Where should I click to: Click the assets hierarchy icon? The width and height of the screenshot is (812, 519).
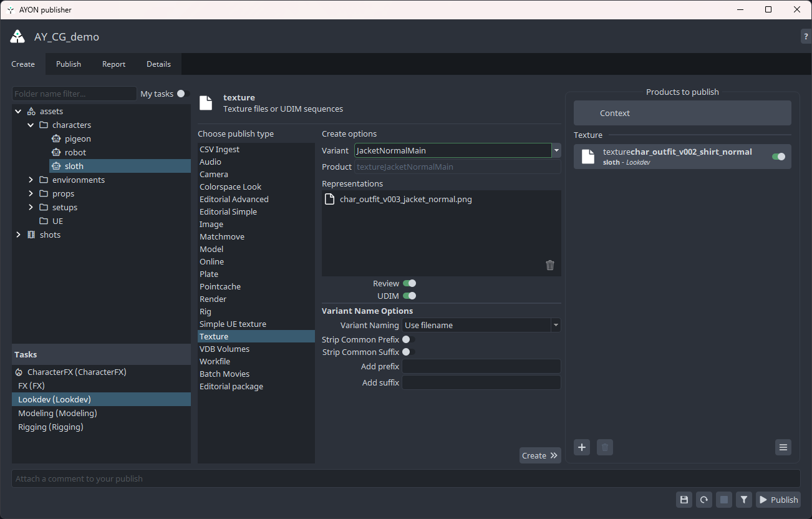31,111
